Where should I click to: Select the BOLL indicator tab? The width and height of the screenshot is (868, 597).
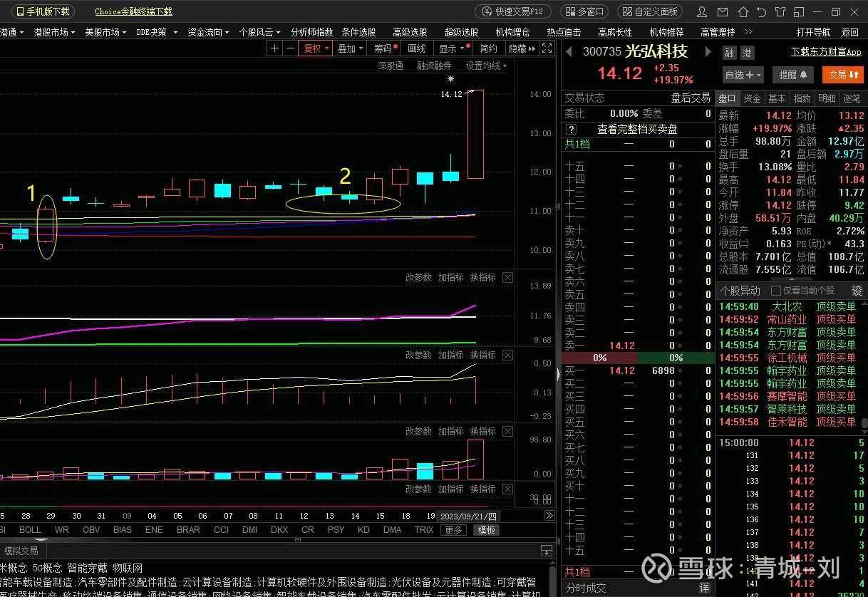(30, 530)
